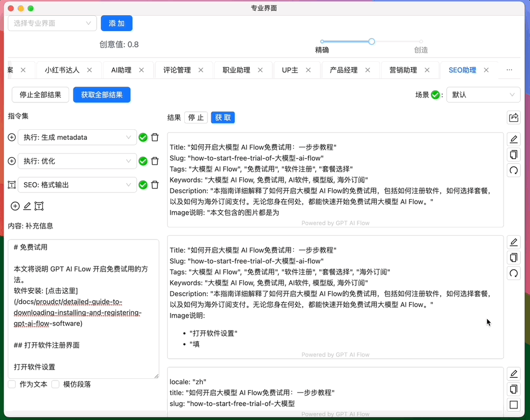Click 获取全部结果 button
The image size is (530, 420).
tap(102, 95)
